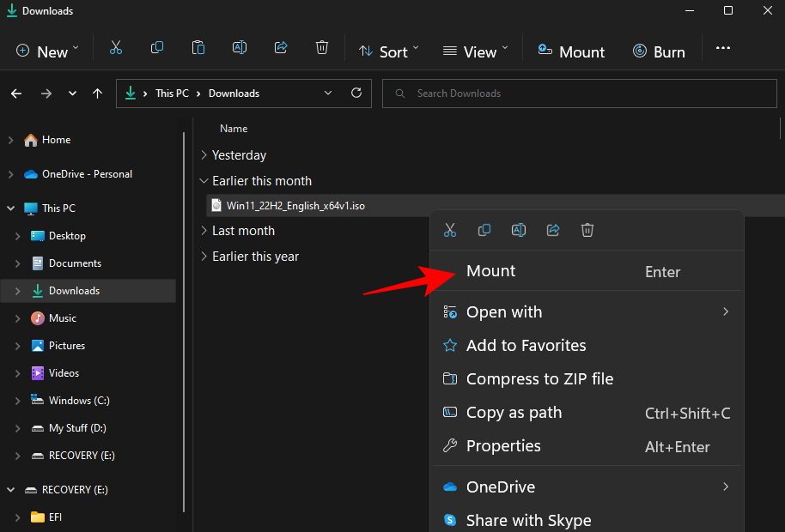Click the Delete icon in the context menu
This screenshot has height=532, width=785.
587,230
